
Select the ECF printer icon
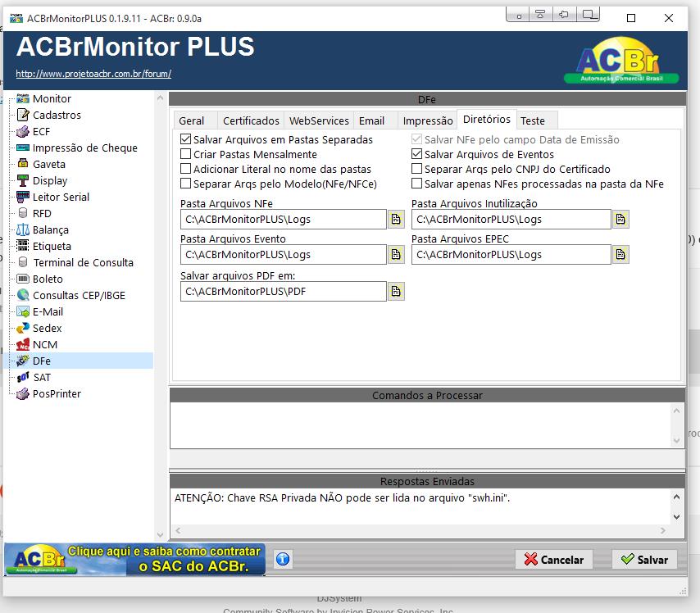(x=23, y=132)
